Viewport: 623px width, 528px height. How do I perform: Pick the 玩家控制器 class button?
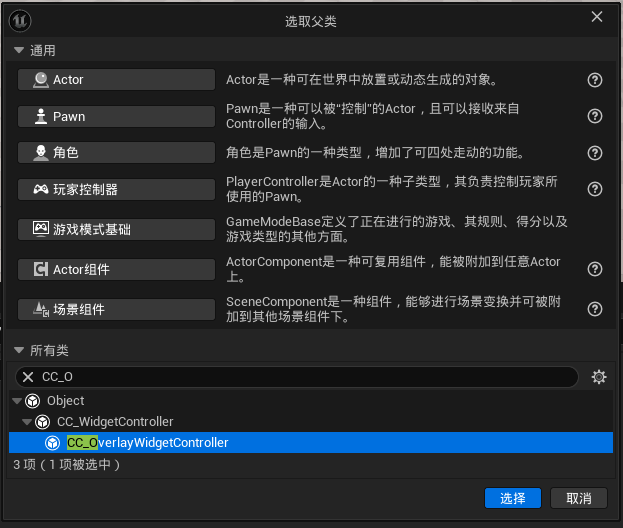coord(116,190)
